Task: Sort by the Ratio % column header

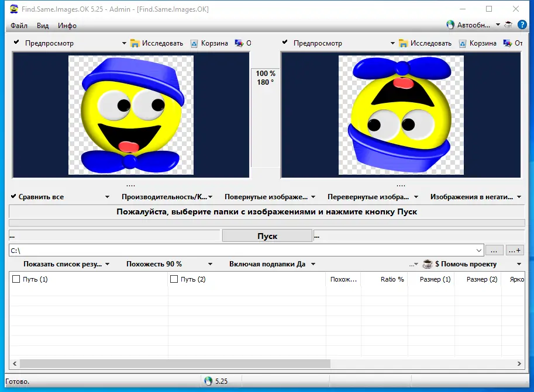Action: coord(384,279)
